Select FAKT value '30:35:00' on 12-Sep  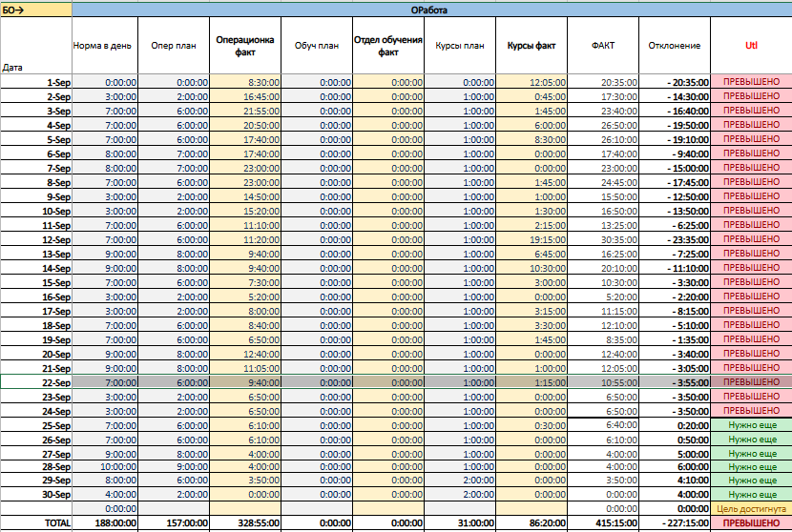tap(603, 239)
